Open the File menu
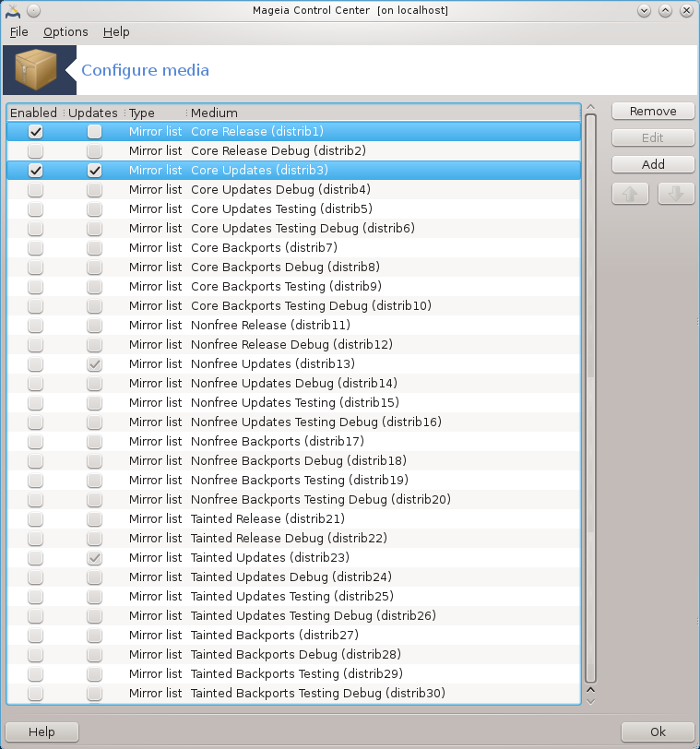 pos(19,32)
